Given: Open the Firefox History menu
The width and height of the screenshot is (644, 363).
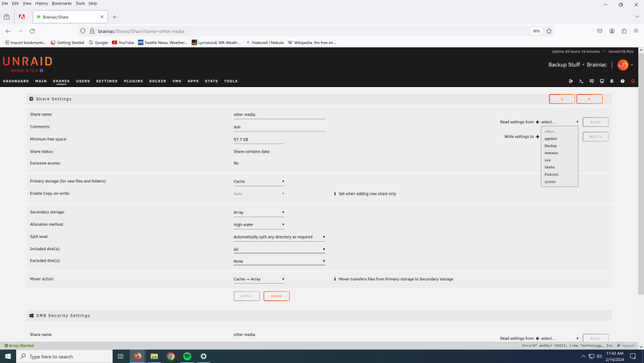Looking at the screenshot, I should [41, 3].
